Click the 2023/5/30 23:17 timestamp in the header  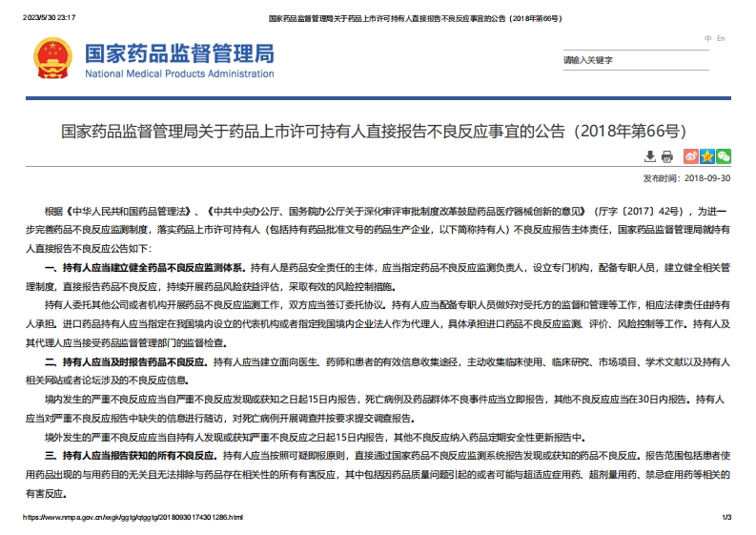(50, 18)
